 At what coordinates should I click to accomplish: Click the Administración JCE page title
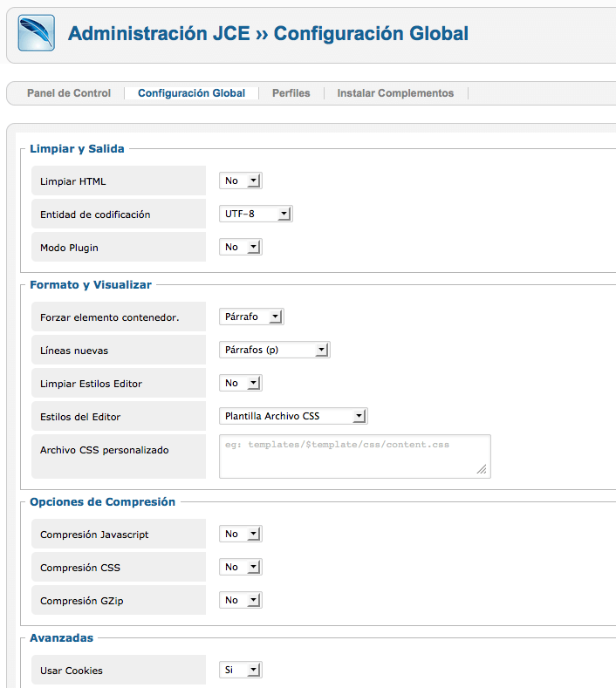pyautogui.click(x=268, y=34)
